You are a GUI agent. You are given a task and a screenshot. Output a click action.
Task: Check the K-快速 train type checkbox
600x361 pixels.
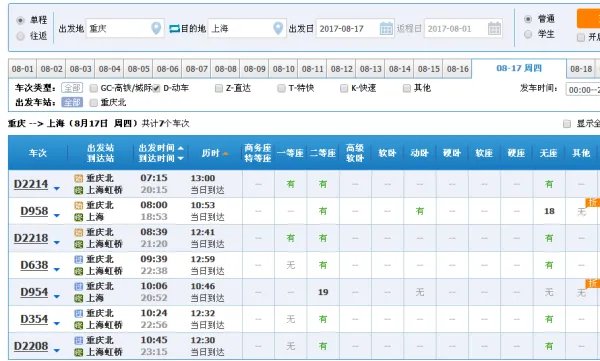click(344, 88)
